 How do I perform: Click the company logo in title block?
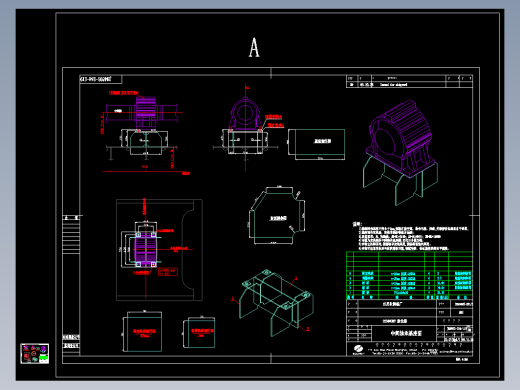pyautogui.click(x=358, y=350)
